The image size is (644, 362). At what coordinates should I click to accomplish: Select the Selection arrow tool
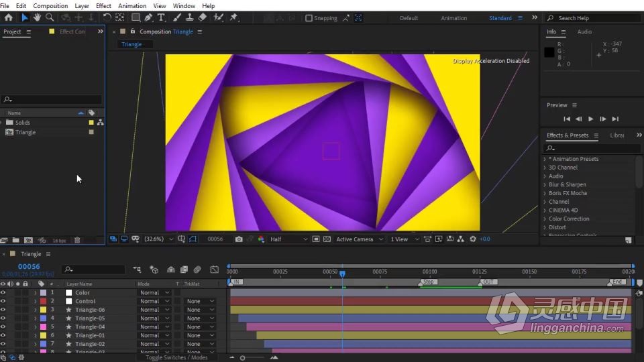[x=24, y=17]
